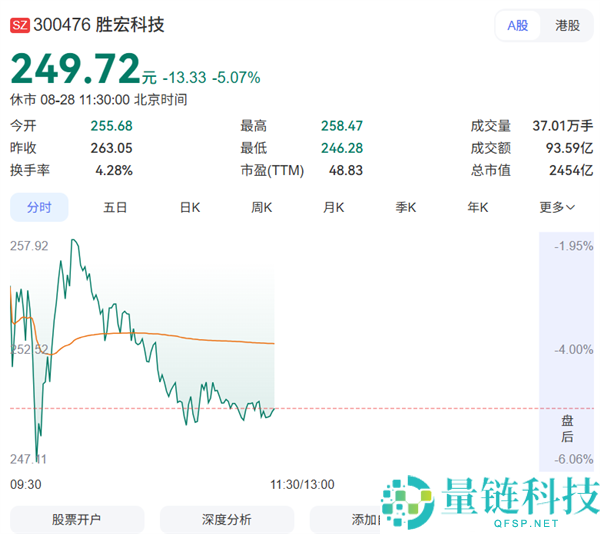
Task: Open the 月K chart tab
Action: tap(333, 207)
